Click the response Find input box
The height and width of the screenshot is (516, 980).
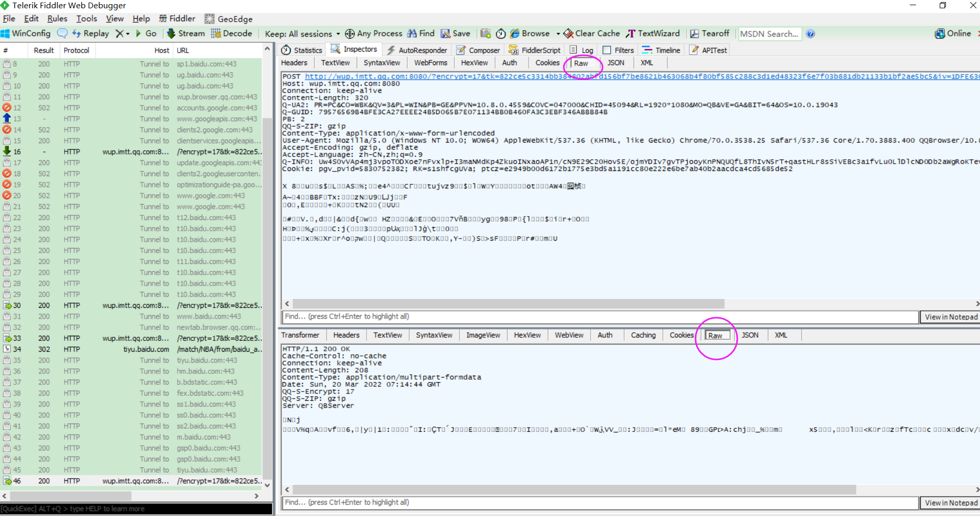[600, 503]
